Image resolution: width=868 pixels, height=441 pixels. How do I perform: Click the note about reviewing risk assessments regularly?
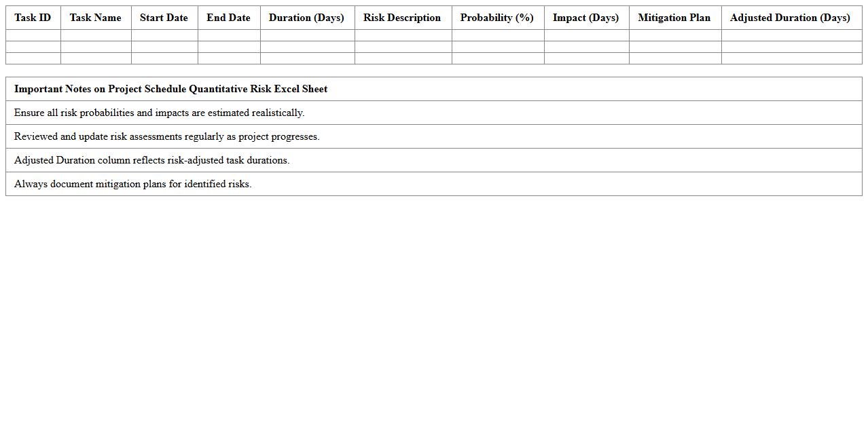pyautogui.click(x=166, y=136)
